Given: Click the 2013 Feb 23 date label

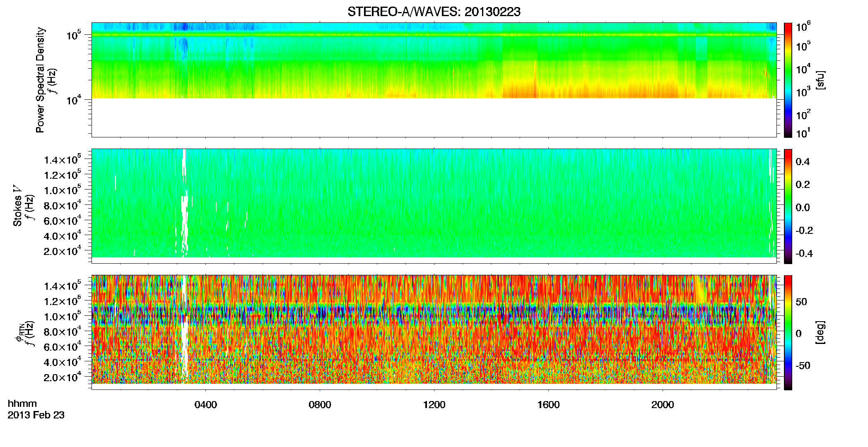Looking at the screenshot, I should click(x=36, y=415).
